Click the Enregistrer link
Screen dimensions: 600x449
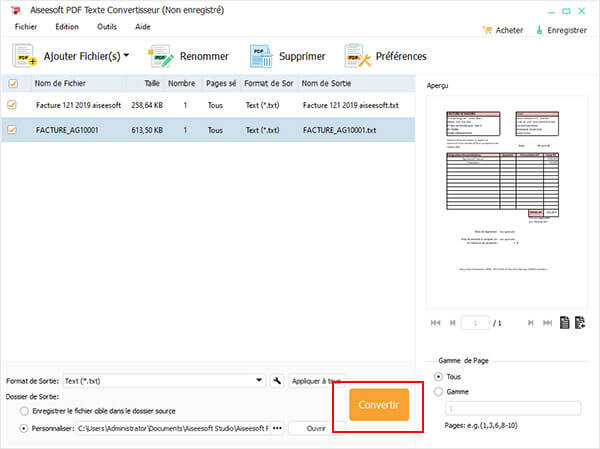click(x=567, y=30)
